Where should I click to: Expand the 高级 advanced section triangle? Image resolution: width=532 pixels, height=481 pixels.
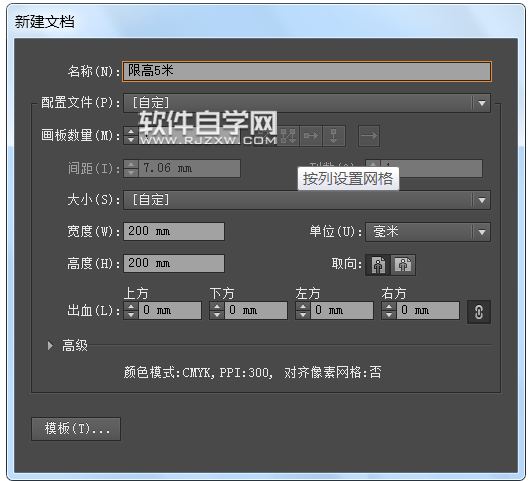click(x=50, y=346)
